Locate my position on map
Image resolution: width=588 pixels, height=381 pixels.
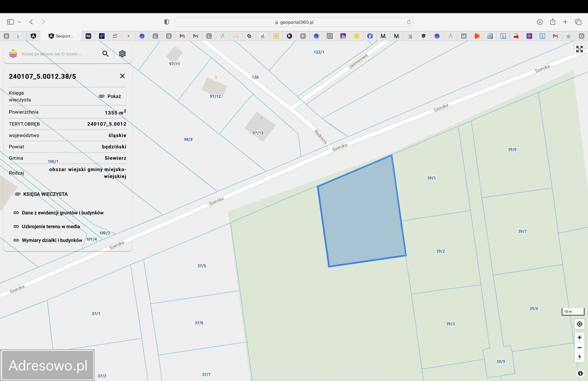click(x=579, y=324)
